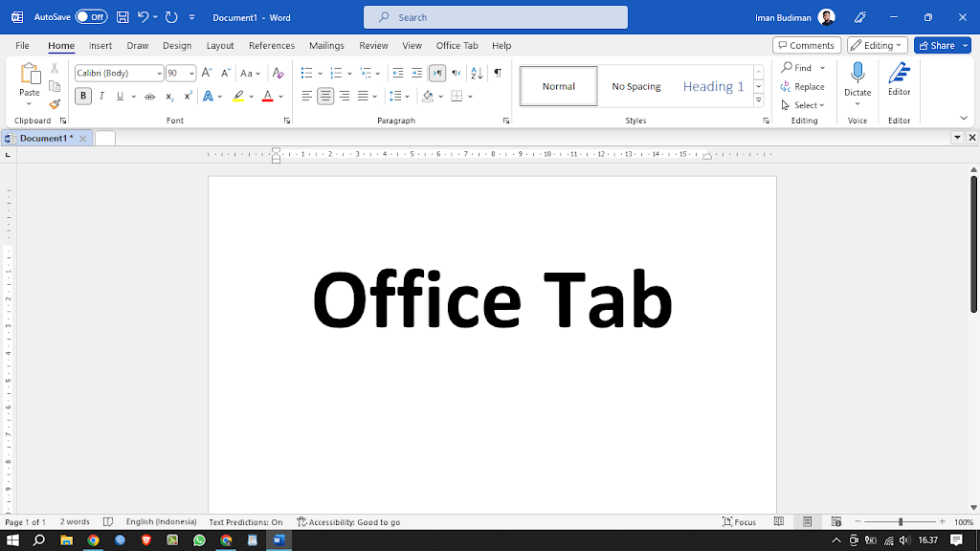Apply the Heading 1 style
980x551 pixels.
click(x=713, y=86)
